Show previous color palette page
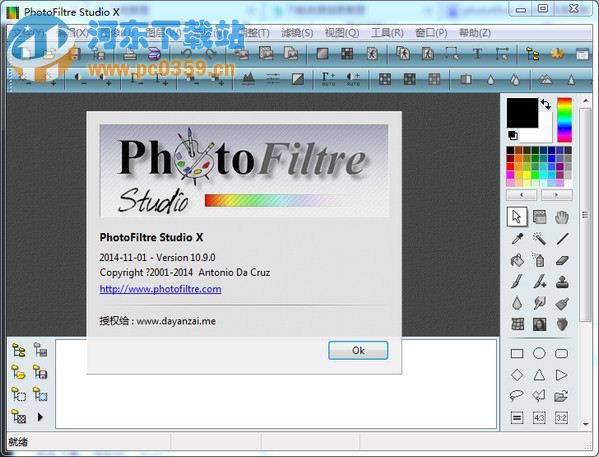 [521, 195]
